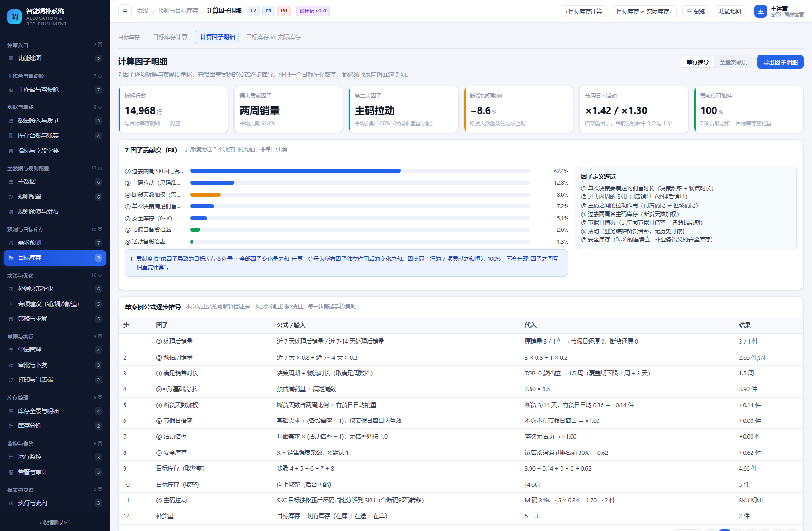
Task: Click the 调 app logo icon
Action: [14, 17]
